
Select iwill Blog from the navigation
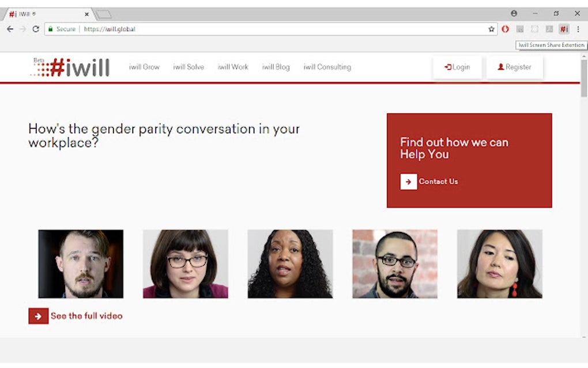pos(276,67)
